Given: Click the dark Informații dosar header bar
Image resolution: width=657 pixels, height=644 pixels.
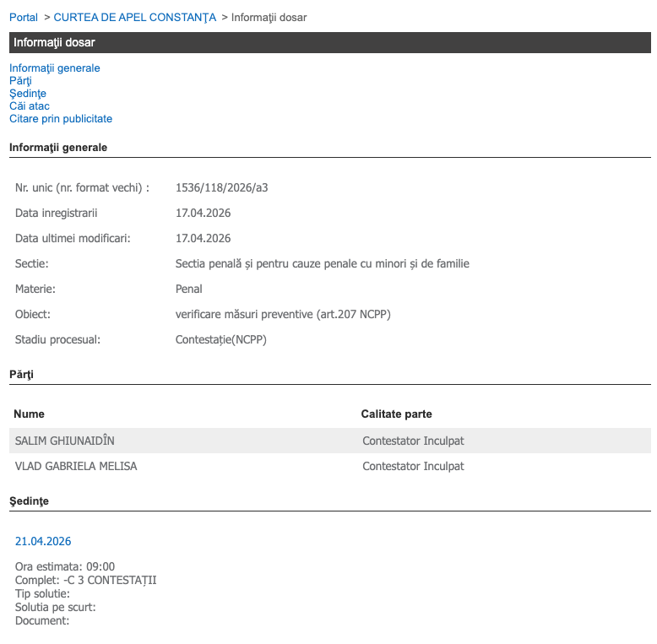Looking at the screenshot, I should pos(329,42).
